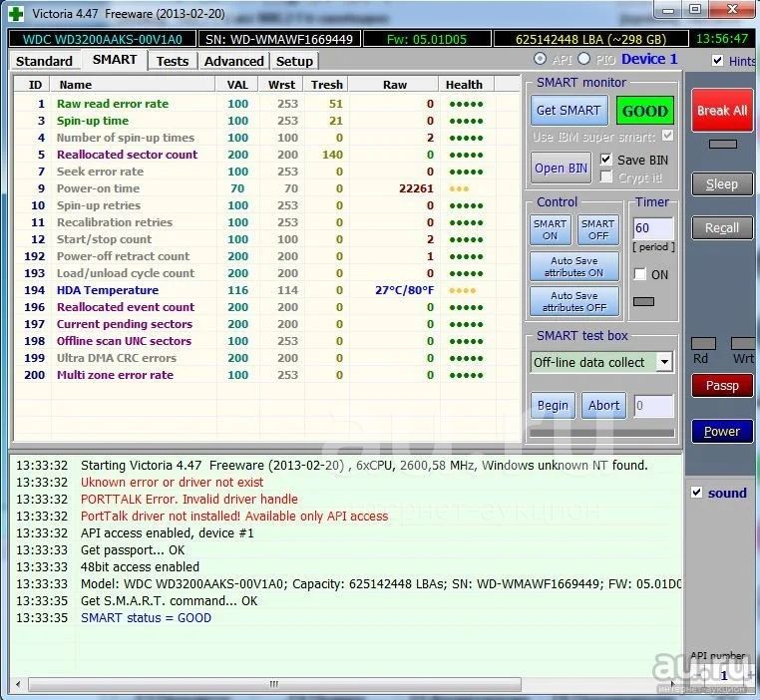
Task: Click the VAL column header
Action: 237,85
